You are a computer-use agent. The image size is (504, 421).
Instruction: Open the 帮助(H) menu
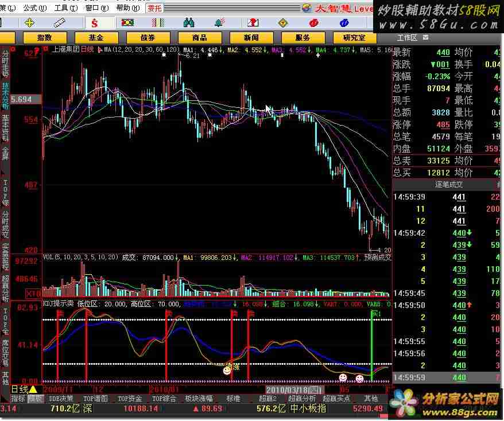[x=127, y=7]
